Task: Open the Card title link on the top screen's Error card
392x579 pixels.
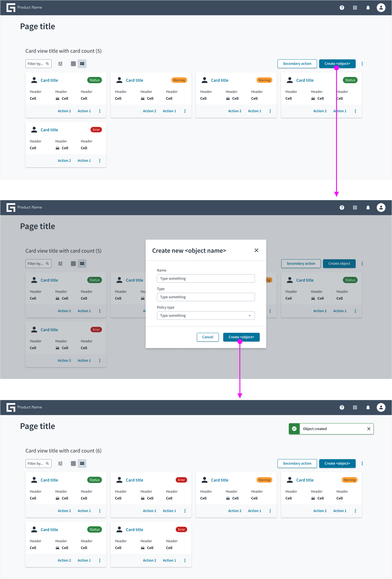Action: pyautogui.click(x=49, y=130)
